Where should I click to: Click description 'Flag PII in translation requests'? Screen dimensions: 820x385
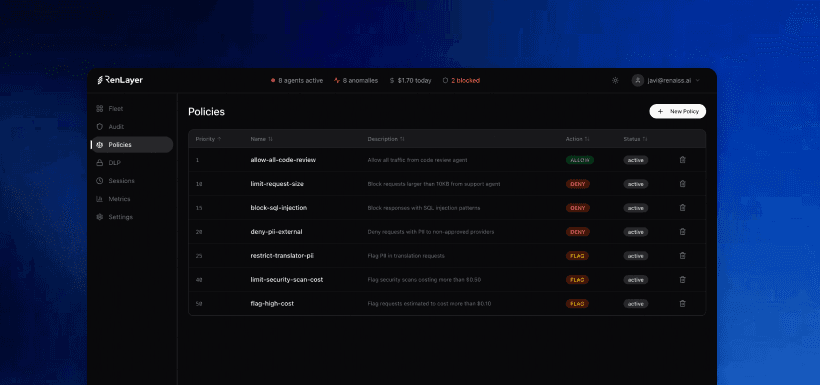coord(406,256)
